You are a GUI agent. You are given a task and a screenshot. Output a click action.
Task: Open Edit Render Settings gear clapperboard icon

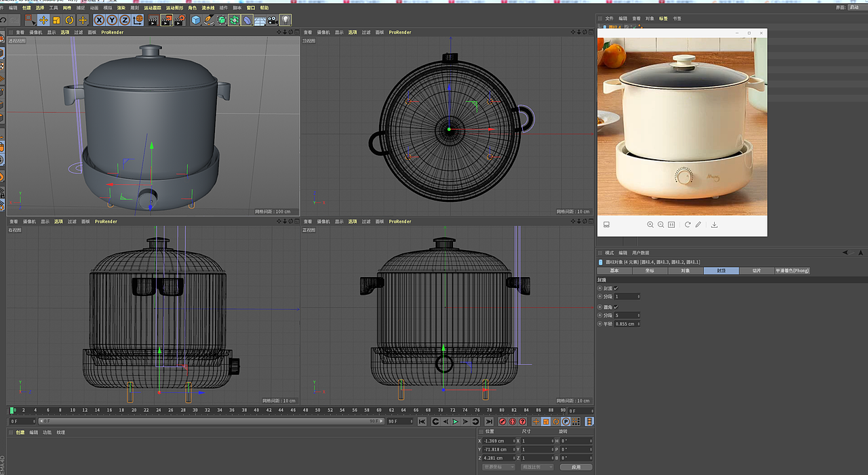179,20
